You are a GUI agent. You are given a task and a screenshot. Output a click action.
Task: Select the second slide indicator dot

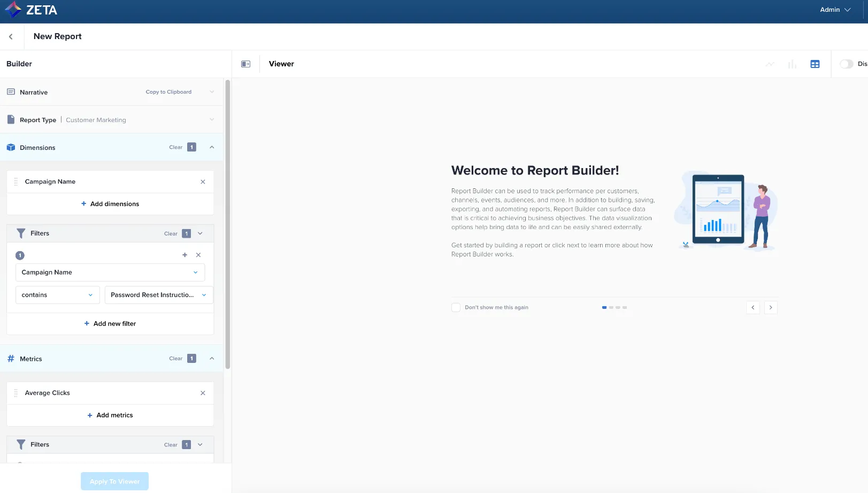pyautogui.click(x=611, y=308)
